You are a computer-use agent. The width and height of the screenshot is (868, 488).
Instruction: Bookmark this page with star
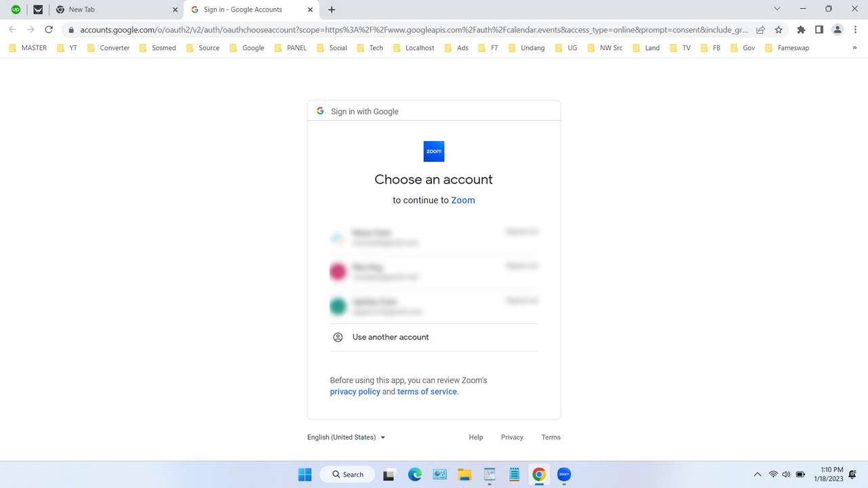coord(778,30)
